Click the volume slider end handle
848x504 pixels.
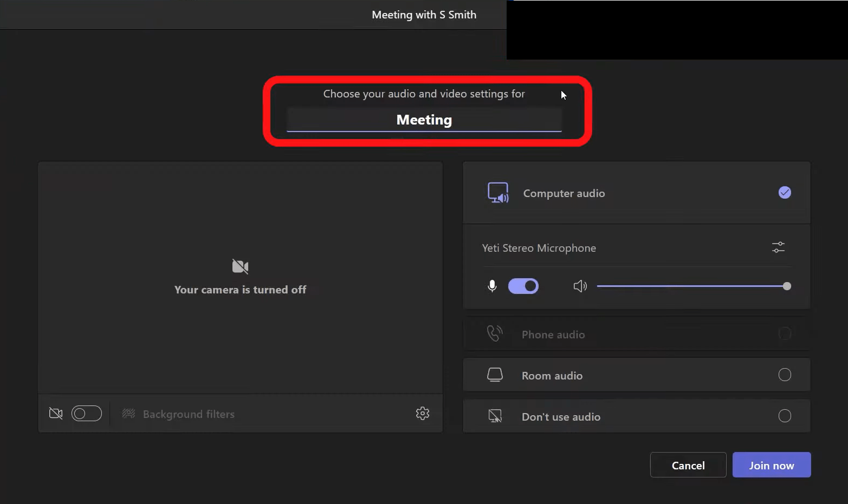(x=787, y=286)
